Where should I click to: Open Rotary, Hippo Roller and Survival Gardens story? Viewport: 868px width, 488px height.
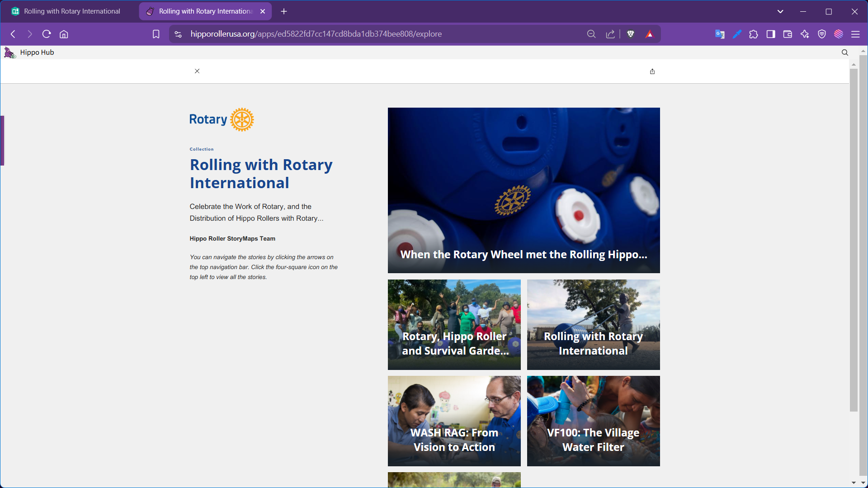point(454,325)
